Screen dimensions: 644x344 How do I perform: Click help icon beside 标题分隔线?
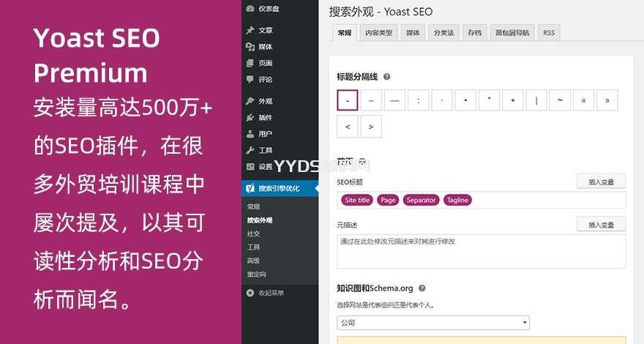click(x=386, y=76)
